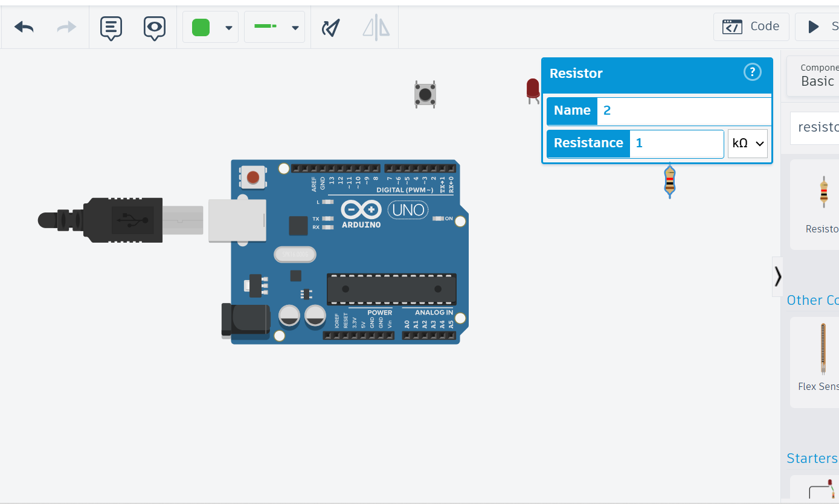
Task: Open the Notes annotation tool
Action: 111,27
